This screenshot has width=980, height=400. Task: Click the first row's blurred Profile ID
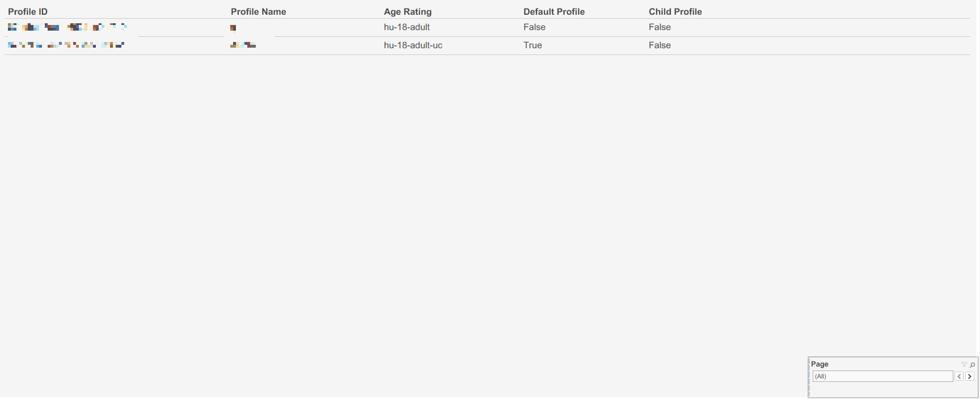[67, 27]
